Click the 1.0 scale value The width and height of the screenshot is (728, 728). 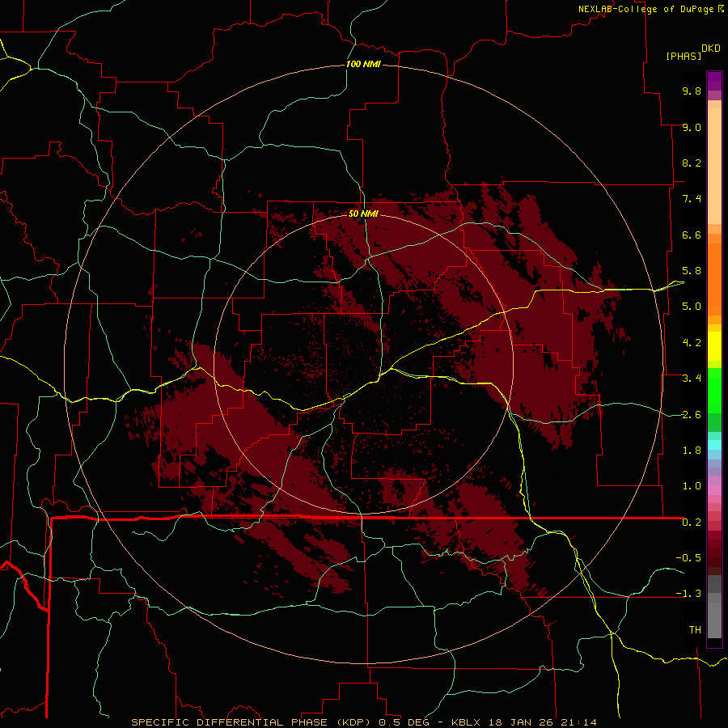pos(692,486)
